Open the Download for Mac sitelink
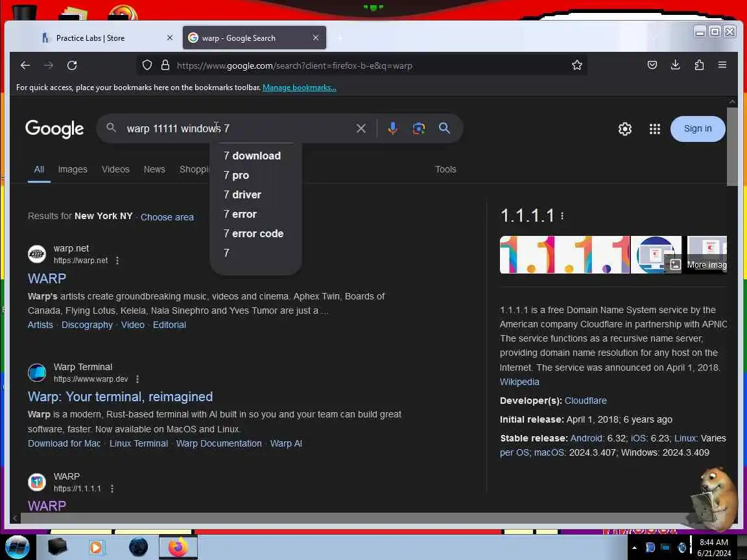Image resolution: width=747 pixels, height=560 pixels. [x=64, y=444]
